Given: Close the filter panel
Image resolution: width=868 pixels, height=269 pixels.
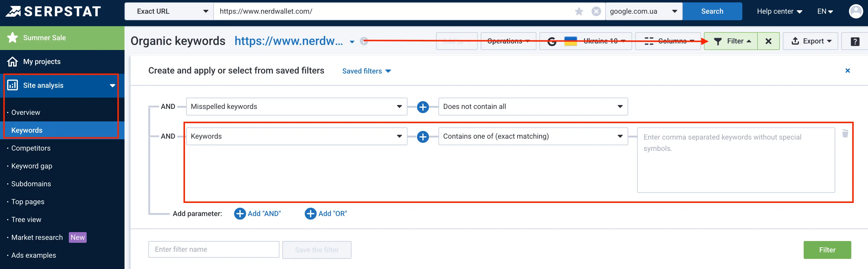Looking at the screenshot, I should [847, 71].
